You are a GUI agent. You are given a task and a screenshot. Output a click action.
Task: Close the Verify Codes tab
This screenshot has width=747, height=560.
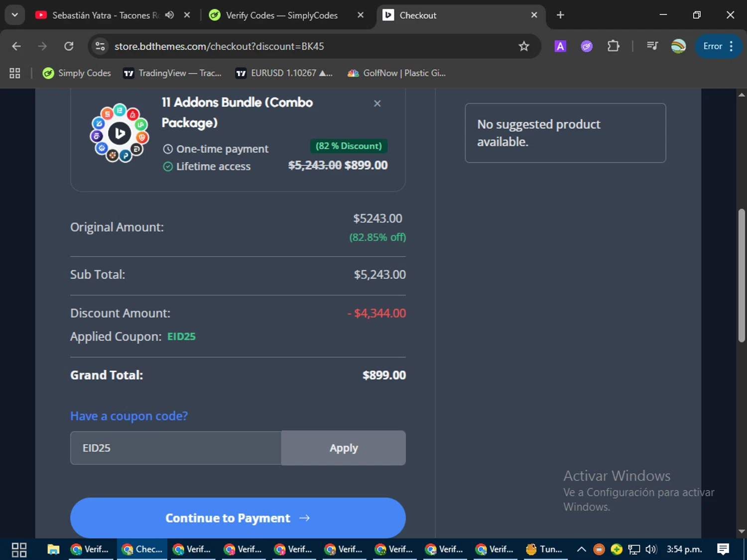(361, 15)
